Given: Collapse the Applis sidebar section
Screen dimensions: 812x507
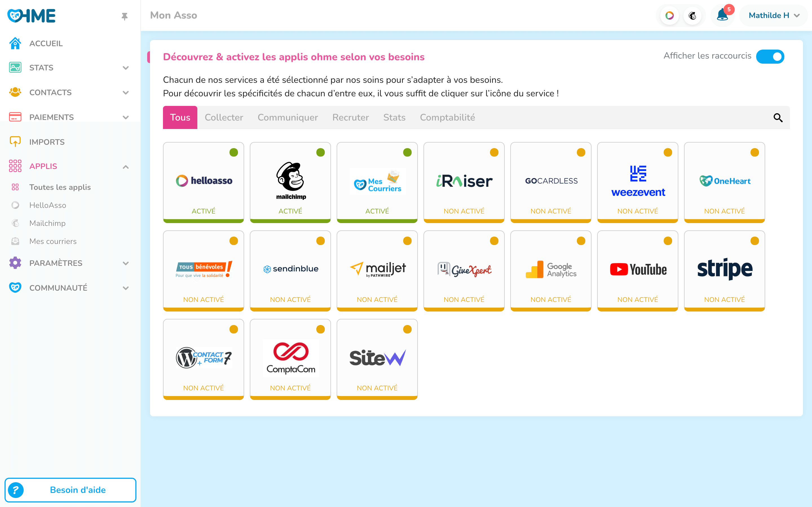Looking at the screenshot, I should 125,167.
